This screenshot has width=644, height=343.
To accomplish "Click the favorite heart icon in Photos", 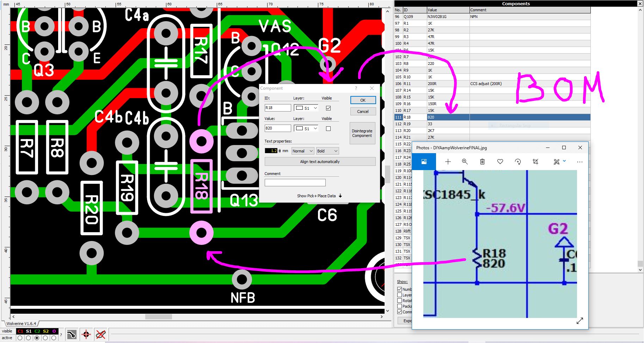I will coord(500,162).
